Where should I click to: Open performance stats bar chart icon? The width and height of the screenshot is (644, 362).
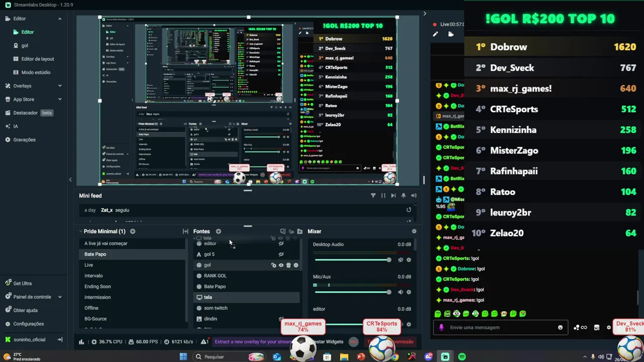pyautogui.click(x=81, y=342)
